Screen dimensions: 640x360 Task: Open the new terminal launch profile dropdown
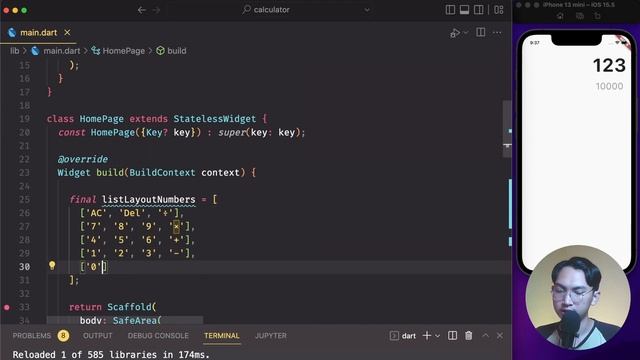coord(438,336)
